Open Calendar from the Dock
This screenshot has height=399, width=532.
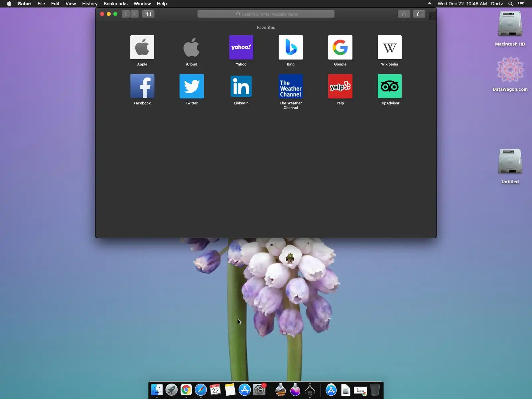click(215, 390)
